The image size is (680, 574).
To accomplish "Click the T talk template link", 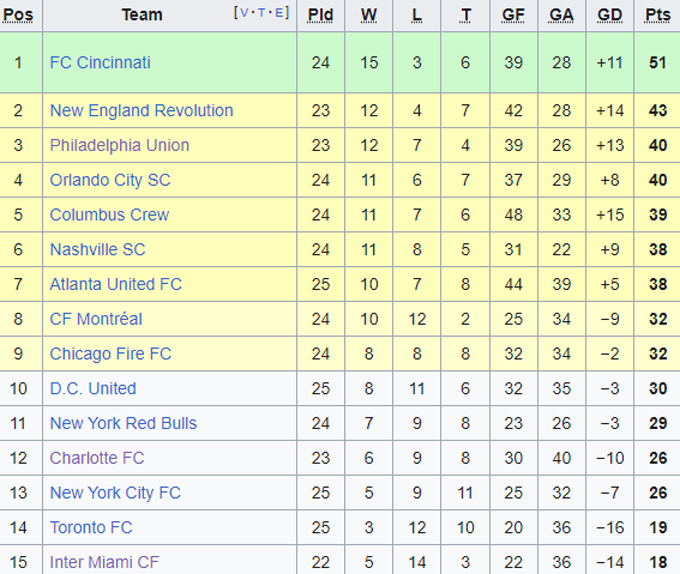I will coord(262,13).
